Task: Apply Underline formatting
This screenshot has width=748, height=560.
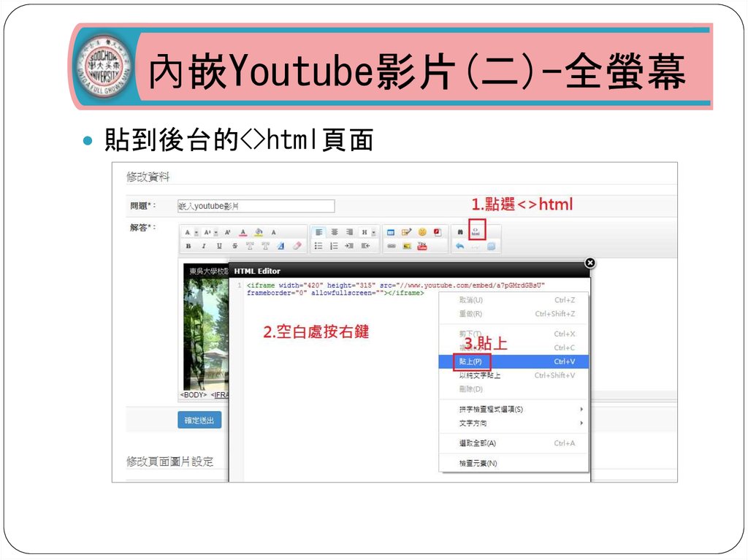Action: [x=219, y=246]
